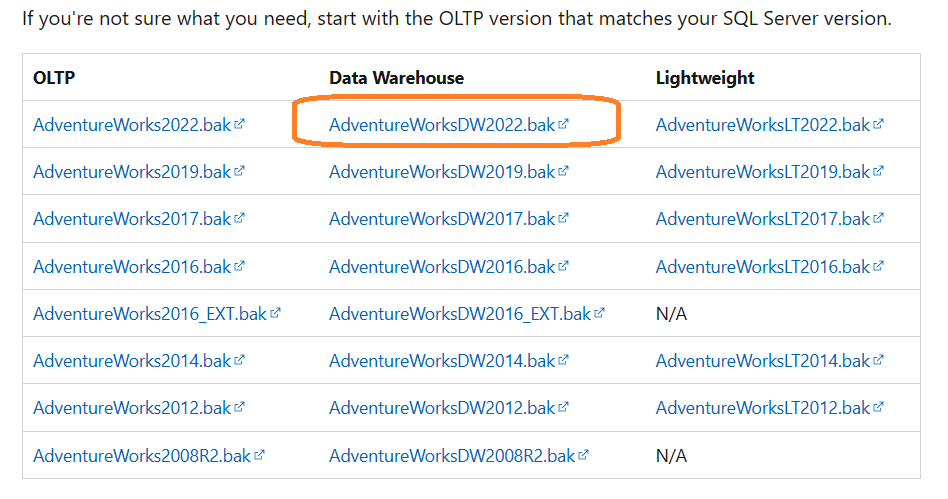Screen dimensions: 948x499
Task: Download AdventureWorksLT2016.bak lightweight backup
Action: tap(763, 267)
